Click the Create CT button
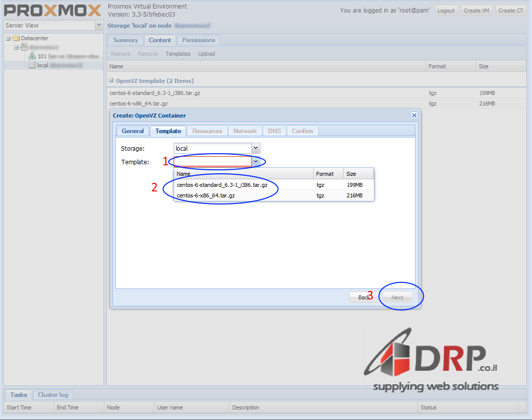 510,10
